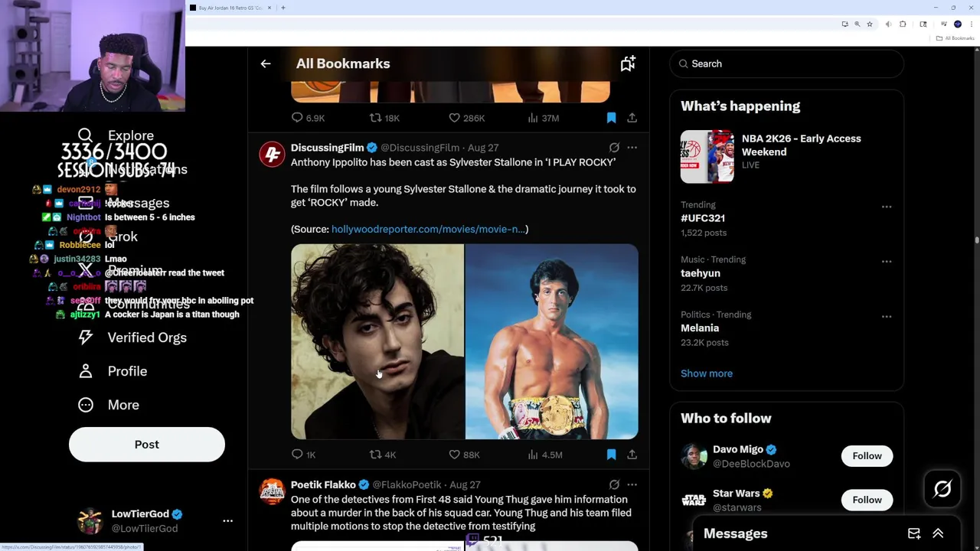This screenshot has width=980, height=551.
Task: Open the floating Grok button
Action: pyautogui.click(x=942, y=489)
